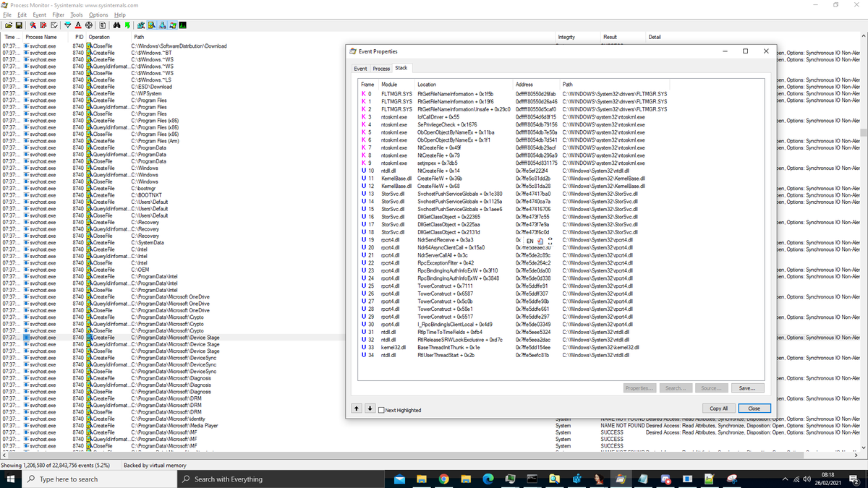
Task: Toggle Show Registry Activity icon
Action: click(141, 25)
